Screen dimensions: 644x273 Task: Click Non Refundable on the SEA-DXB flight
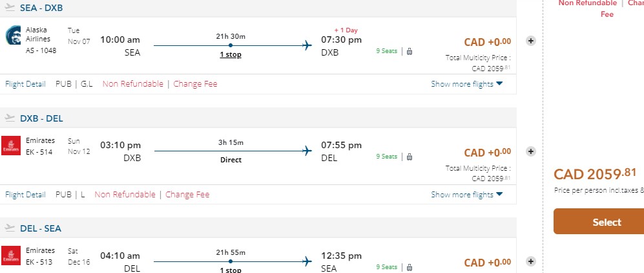pos(133,84)
